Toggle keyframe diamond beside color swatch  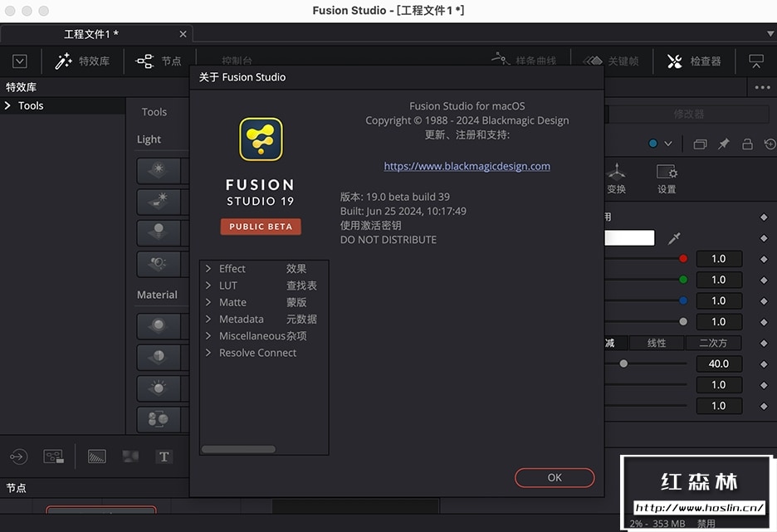(764, 238)
